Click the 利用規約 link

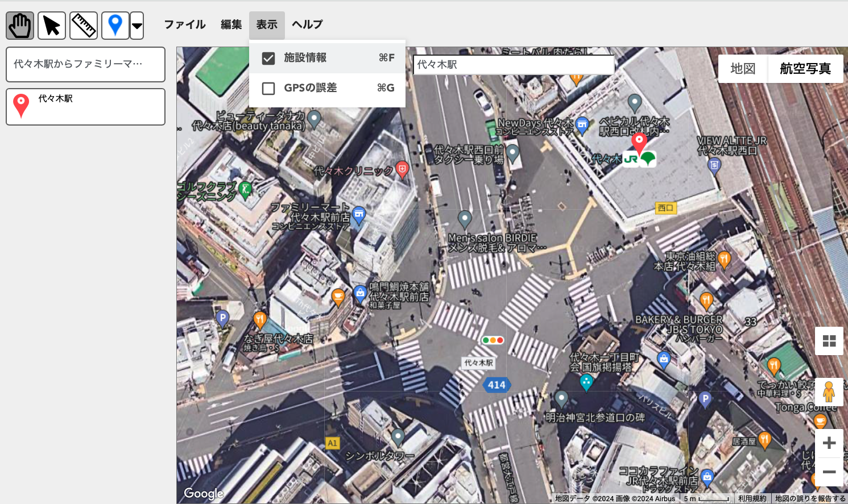(x=752, y=498)
